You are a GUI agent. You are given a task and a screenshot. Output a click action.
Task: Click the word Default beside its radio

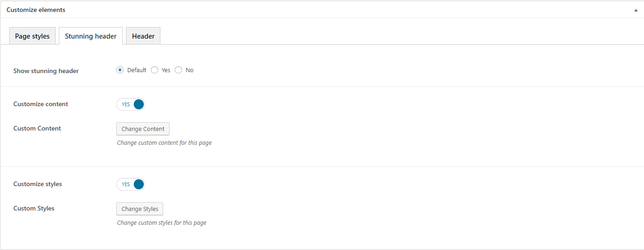click(137, 70)
